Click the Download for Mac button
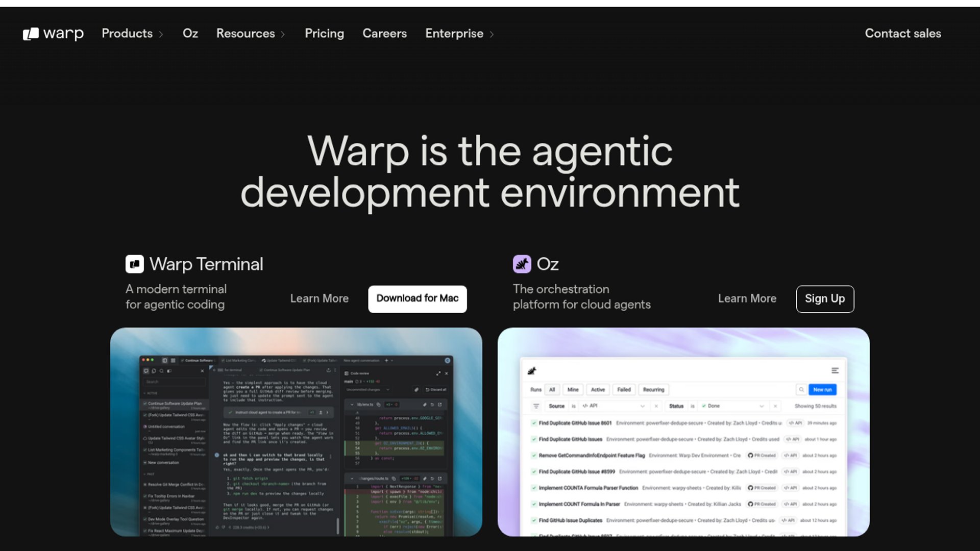980x551 pixels. (417, 299)
